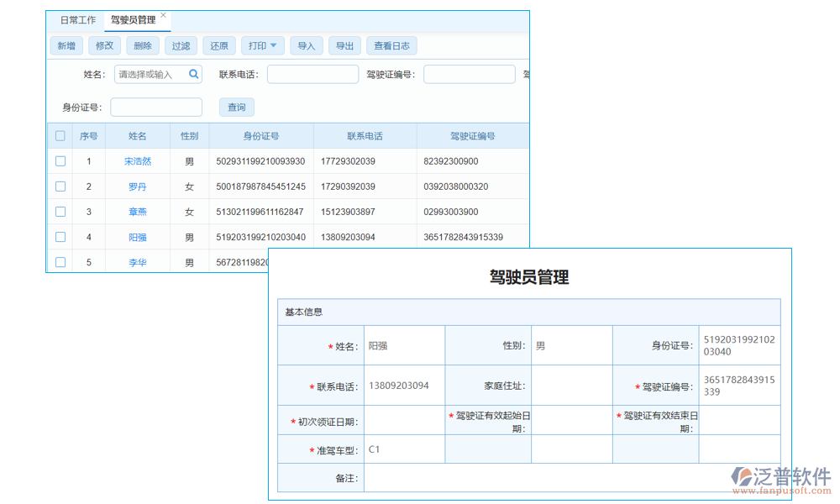Open 罗丹's driver details link

click(x=137, y=186)
